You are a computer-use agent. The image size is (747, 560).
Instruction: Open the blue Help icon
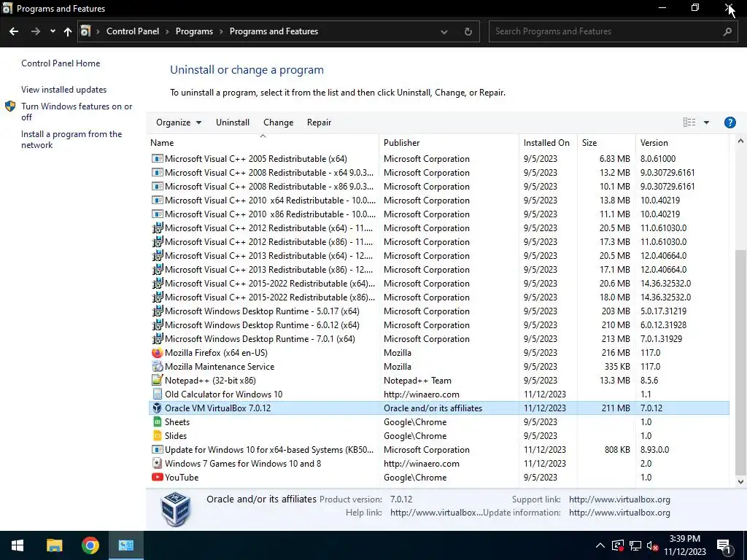[x=729, y=122]
